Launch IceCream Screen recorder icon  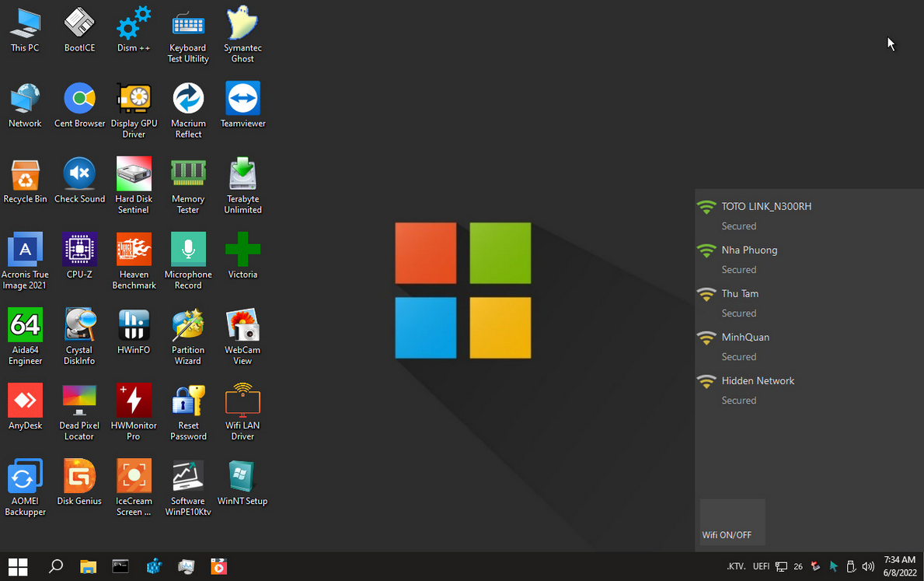[x=134, y=488]
